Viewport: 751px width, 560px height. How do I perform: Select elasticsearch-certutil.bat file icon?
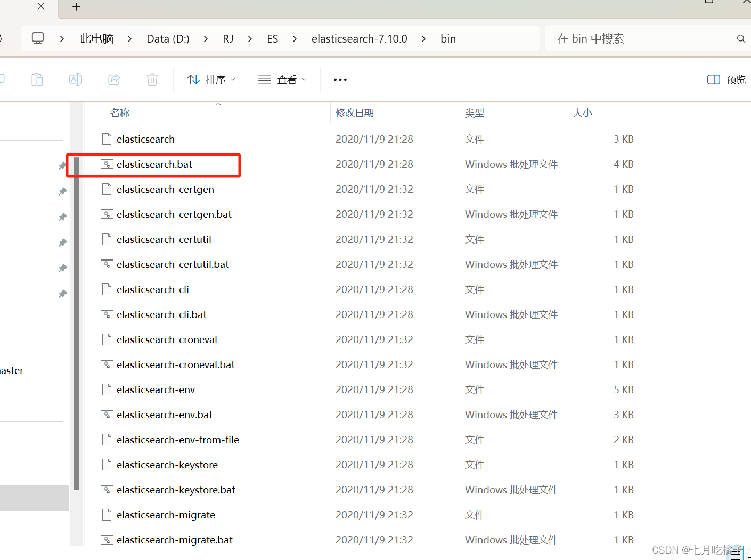[x=107, y=264]
